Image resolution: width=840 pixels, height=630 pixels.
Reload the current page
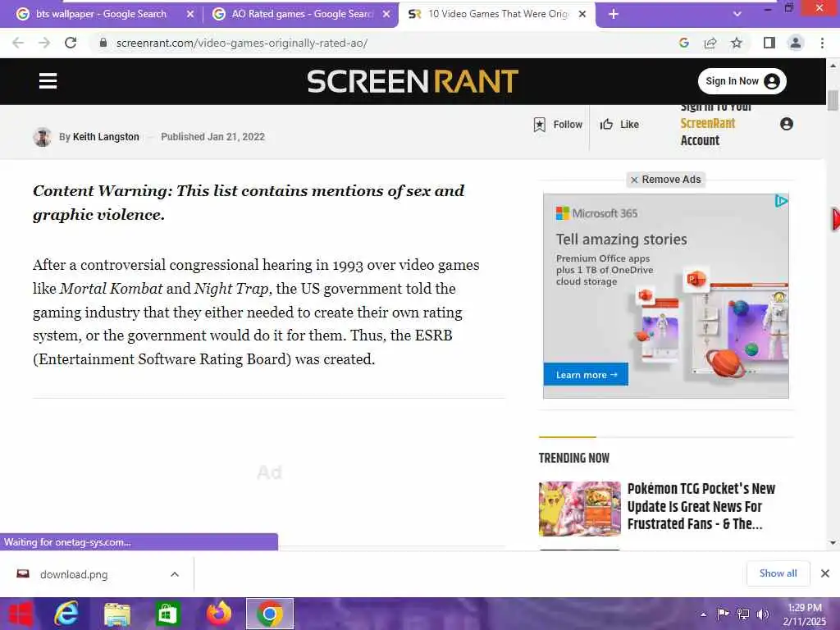tap(71, 43)
